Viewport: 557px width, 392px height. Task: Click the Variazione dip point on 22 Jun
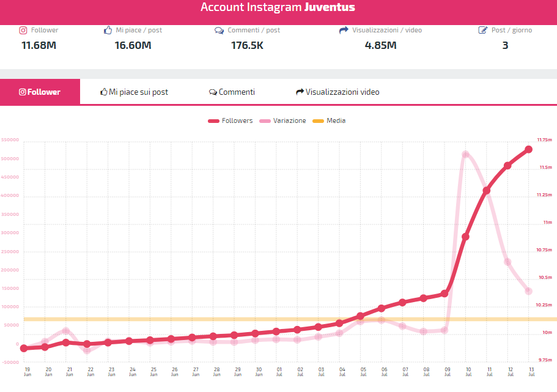(87, 351)
